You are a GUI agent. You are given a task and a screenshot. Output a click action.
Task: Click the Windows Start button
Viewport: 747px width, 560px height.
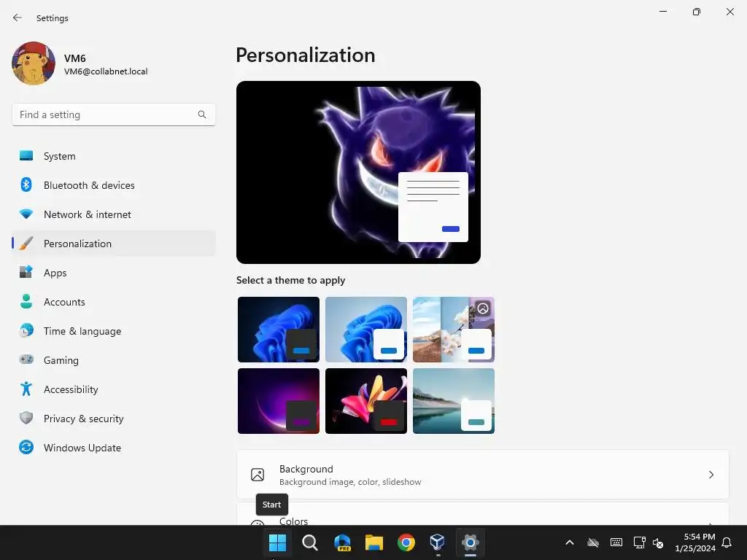(277, 542)
